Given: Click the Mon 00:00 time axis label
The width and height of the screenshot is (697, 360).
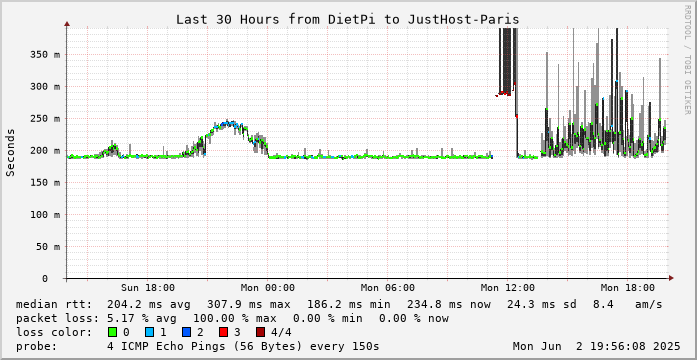Looking at the screenshot, I should coord(268,288).
